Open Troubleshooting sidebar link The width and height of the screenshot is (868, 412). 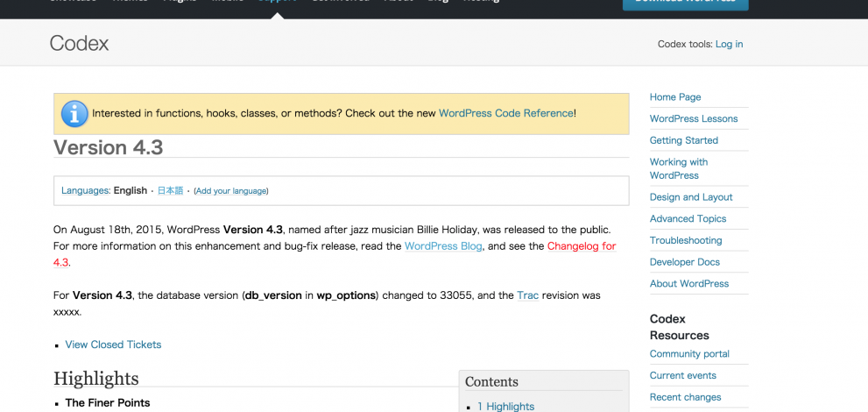click(x=686, y=240)
